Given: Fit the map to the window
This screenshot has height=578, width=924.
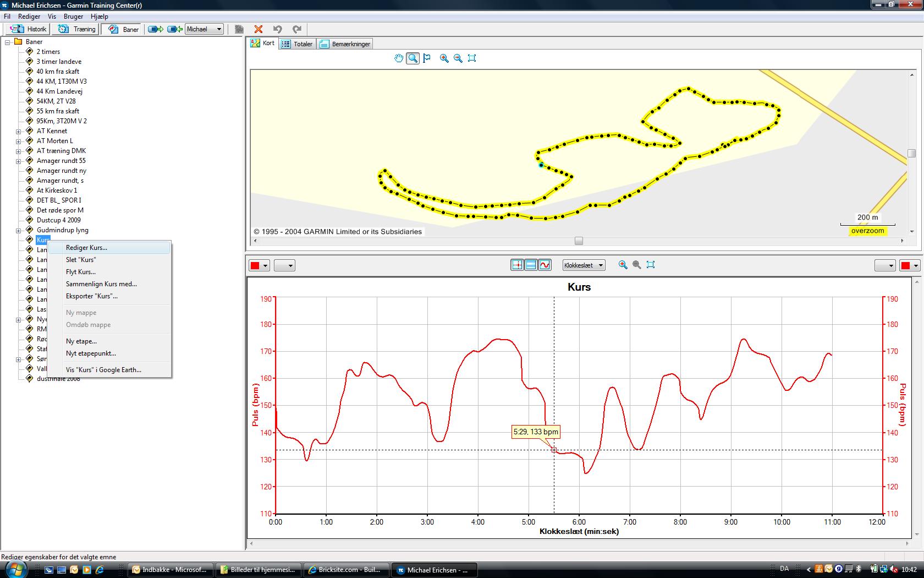Looking at the screenshot, I should 472,58.
